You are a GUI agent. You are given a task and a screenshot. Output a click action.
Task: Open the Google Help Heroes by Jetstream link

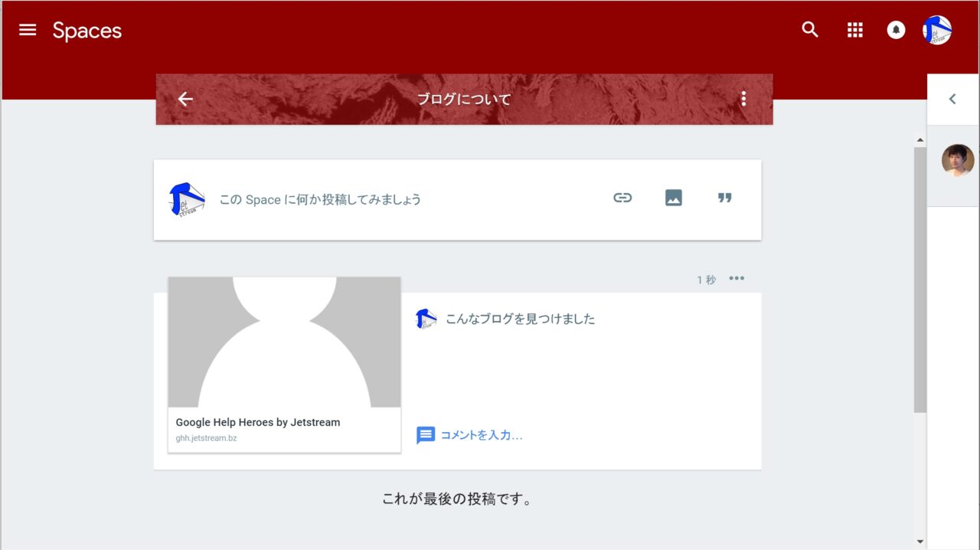click(258, 422)
